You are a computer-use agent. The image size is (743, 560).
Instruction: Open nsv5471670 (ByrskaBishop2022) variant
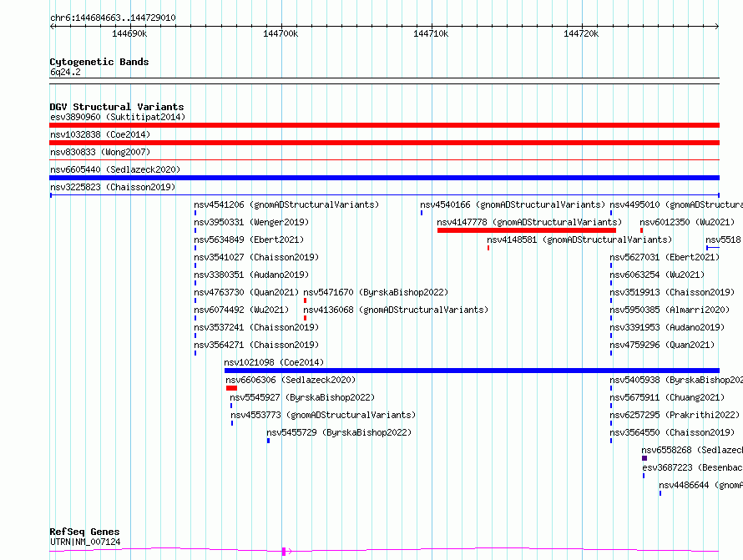point(376,292)
